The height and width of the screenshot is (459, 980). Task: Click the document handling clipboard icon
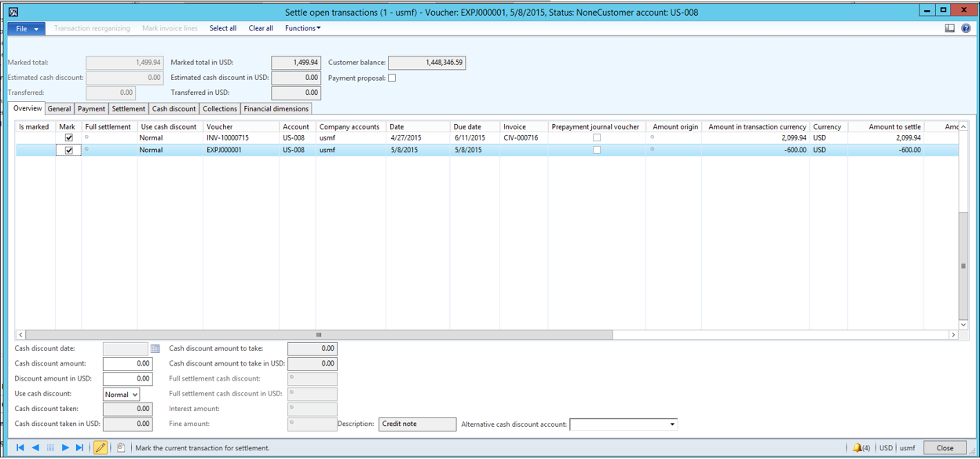point(121,448)
